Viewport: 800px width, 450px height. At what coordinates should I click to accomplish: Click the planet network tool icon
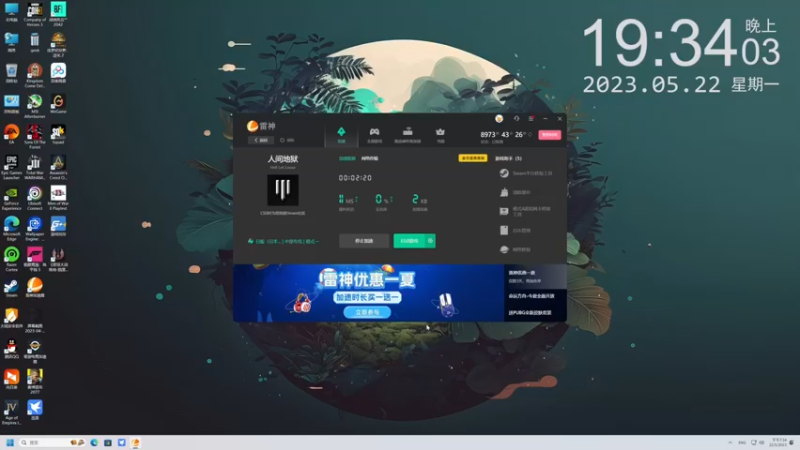504,249
